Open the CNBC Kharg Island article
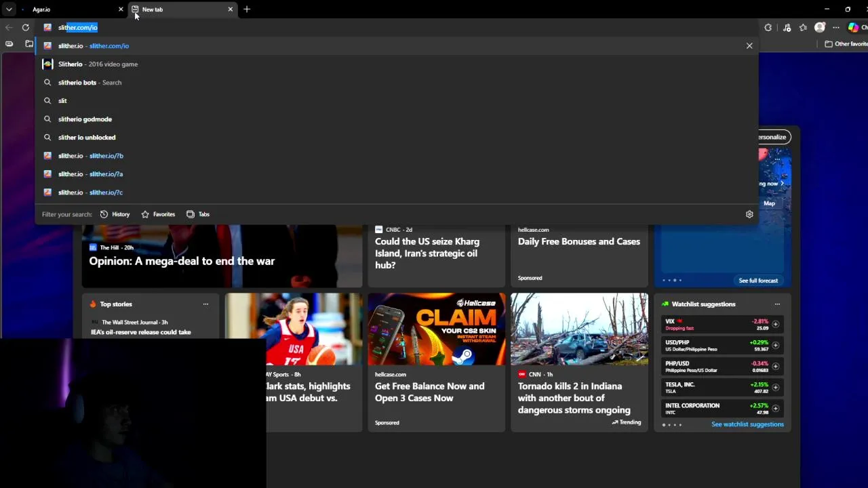The width and height of the screenshot is (868, 488). coord(427,253)
